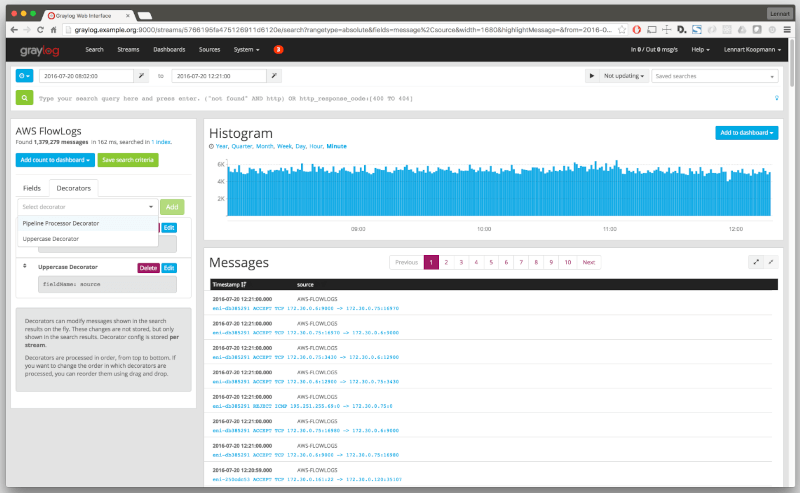The image size is (800, 493).
Task: Open the time range type selector
Action: 24,76
